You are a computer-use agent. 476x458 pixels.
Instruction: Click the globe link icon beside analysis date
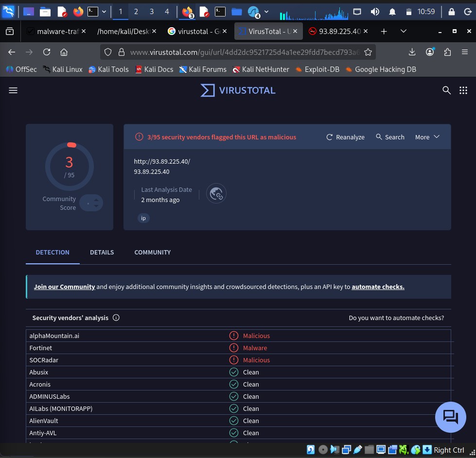pyautogui.click(x=216, y=193)
